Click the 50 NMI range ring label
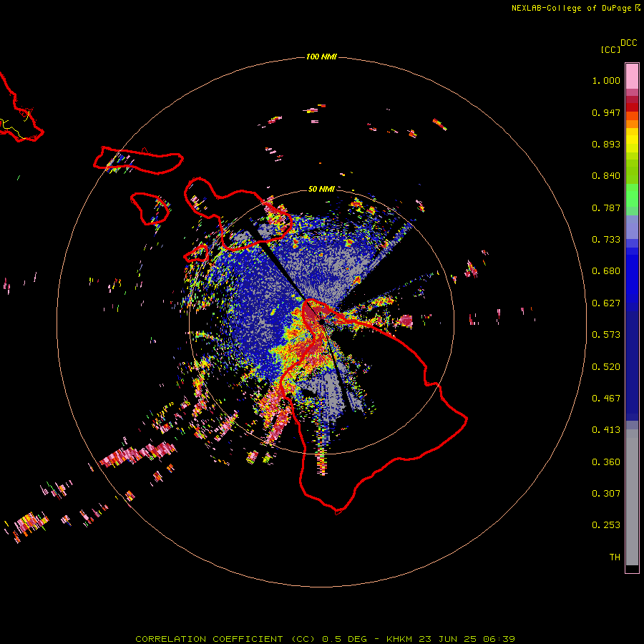644x644 pixels. (x=321, y=189)
